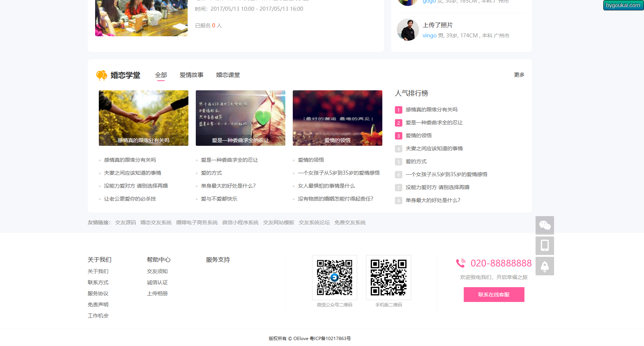This screenshot has width=644, height=346.
Task: Click the 手机版 QR code image
Action: [389, 278]
